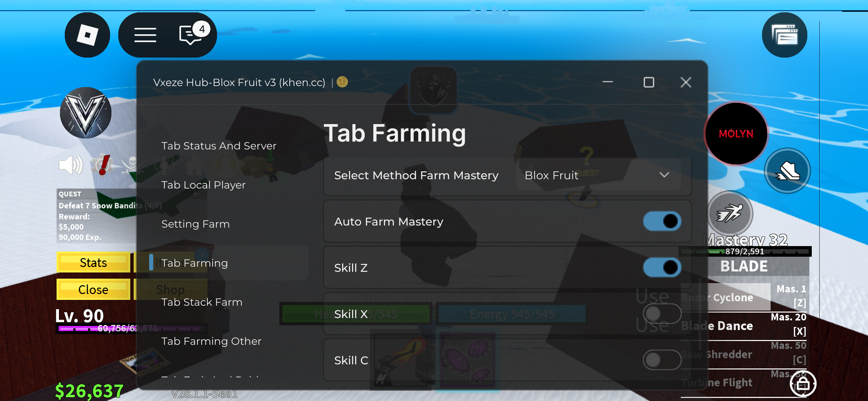Enable the Skill C toggle
This screenshot has height=401, width=868.
point(662,360)
